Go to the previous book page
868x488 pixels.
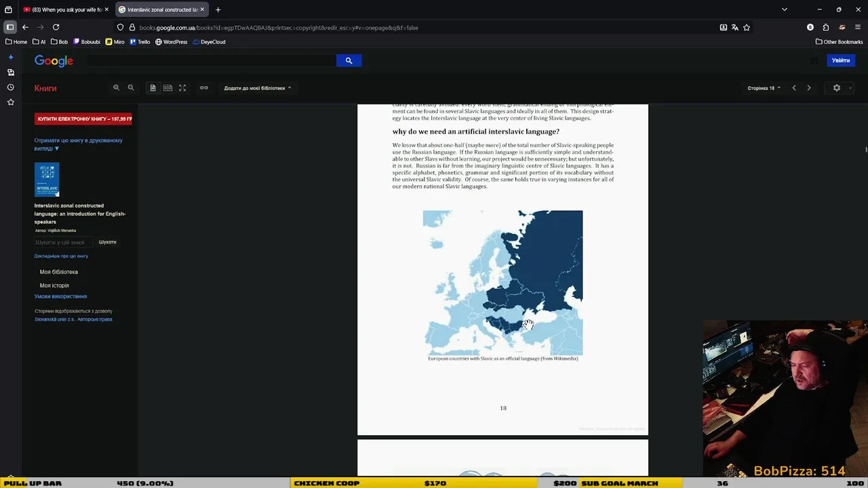coord(794,87)
